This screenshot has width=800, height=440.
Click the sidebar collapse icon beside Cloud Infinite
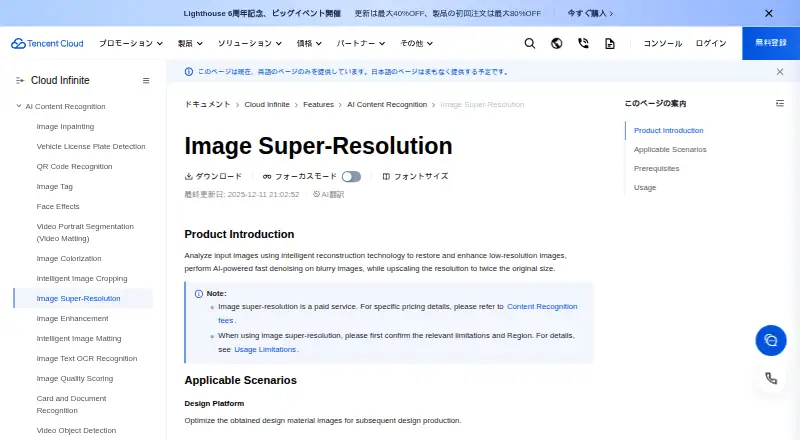point(20,81)
